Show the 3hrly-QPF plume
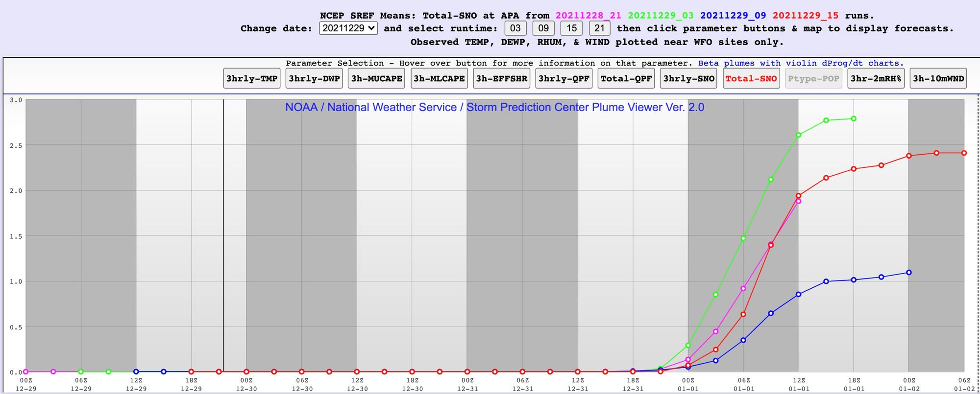The height and width of the screenshot is (394, 980). [564, 78]
